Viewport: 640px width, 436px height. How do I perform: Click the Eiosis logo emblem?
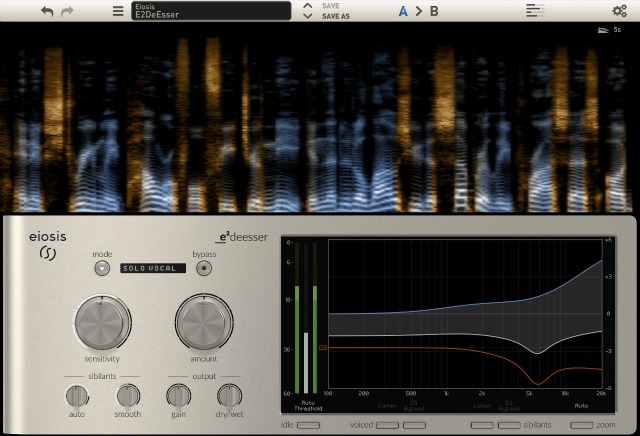tap(48, 254)
